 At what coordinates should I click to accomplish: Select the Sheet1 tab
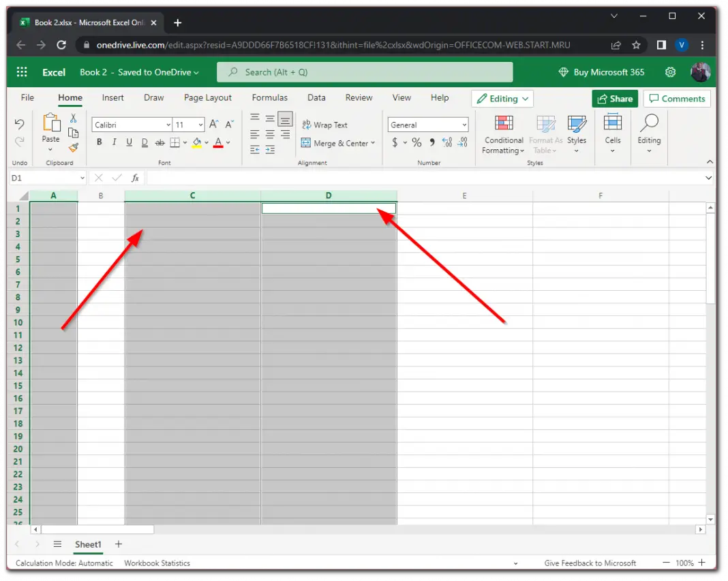[88, 544]
